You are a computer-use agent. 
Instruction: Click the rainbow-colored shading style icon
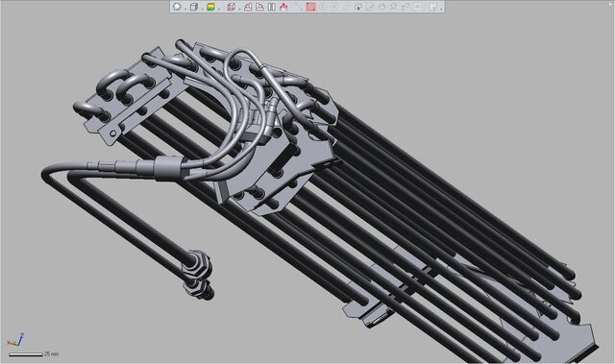click(x=210, y=7)
